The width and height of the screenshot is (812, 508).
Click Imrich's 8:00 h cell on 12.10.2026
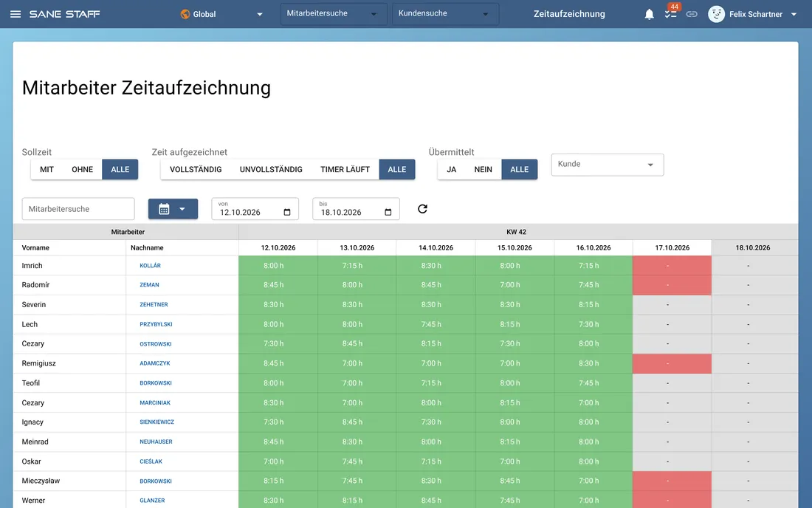[278, 266]
